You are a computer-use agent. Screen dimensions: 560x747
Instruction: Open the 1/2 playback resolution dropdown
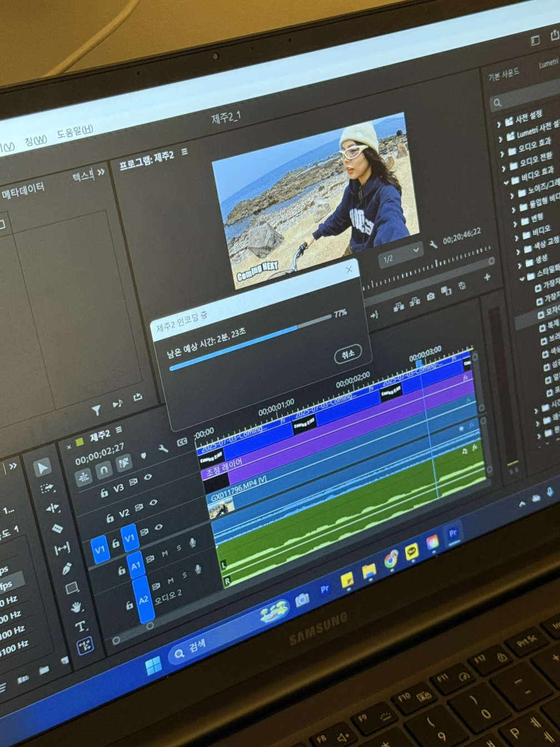[x=400, y=255]
